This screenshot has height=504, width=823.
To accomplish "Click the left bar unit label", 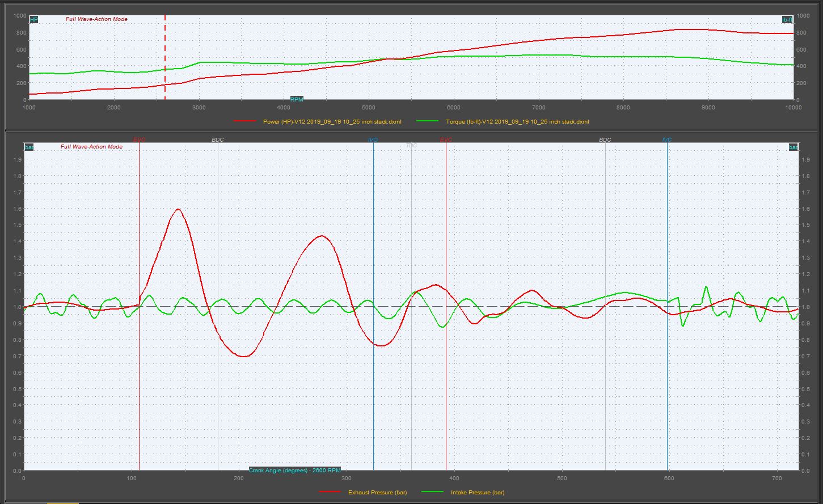I will 29,147.
